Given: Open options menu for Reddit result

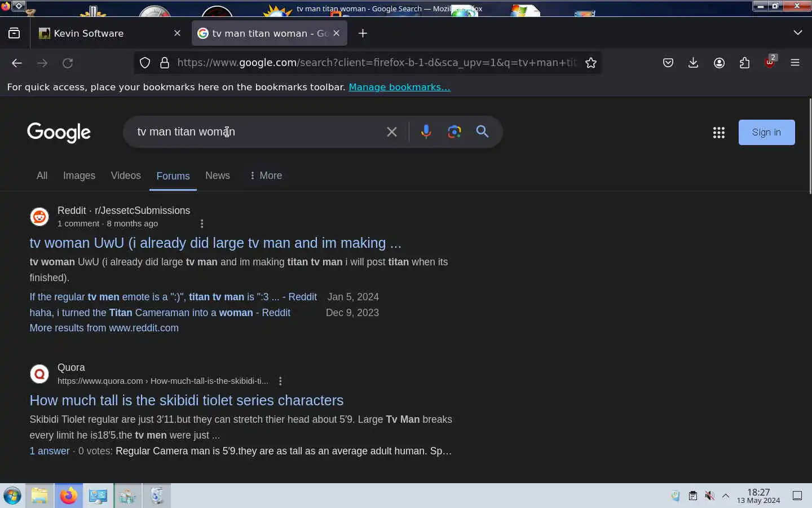Looking at the screenshot, I should (202, 224).
